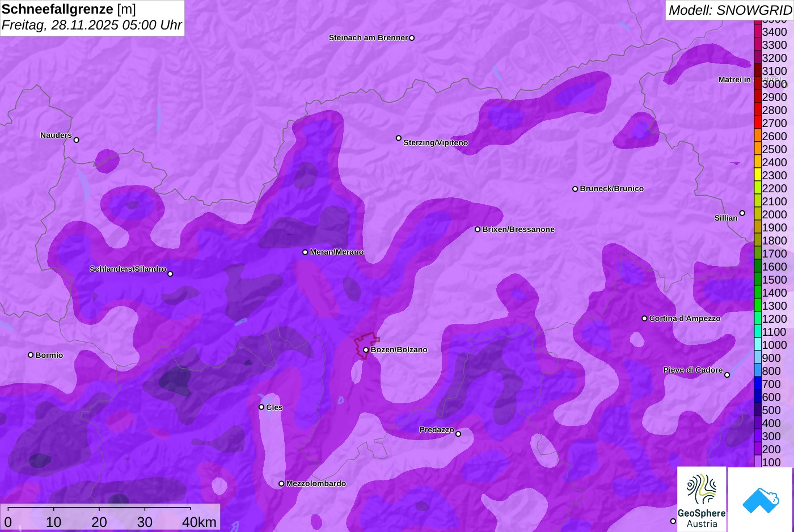Click the legend value 3300
The image size is (794, 532).
pos(775,45)
